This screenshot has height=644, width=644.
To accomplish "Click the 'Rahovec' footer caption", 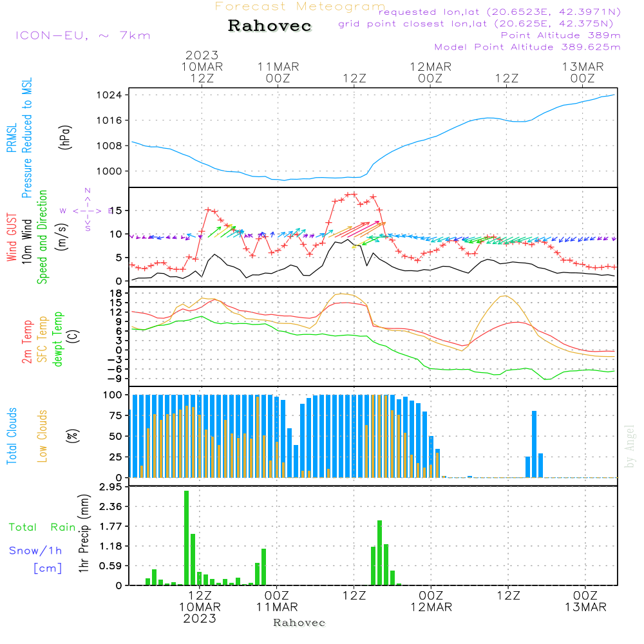I will click(x=299, y=623).
